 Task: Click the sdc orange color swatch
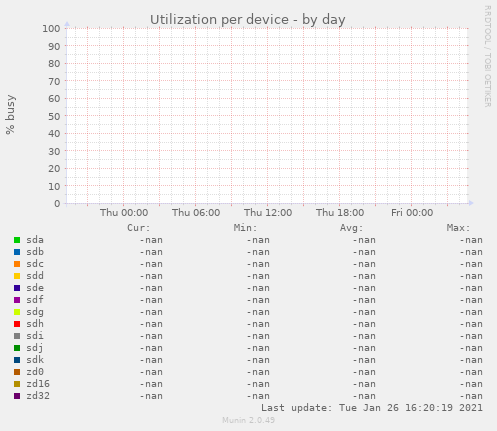[17, 264]
